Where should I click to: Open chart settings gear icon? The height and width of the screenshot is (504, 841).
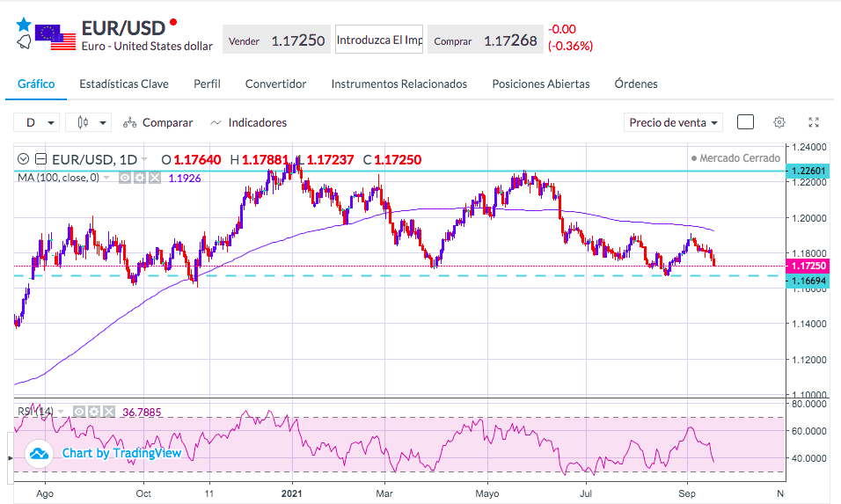[x=779, y=122]
